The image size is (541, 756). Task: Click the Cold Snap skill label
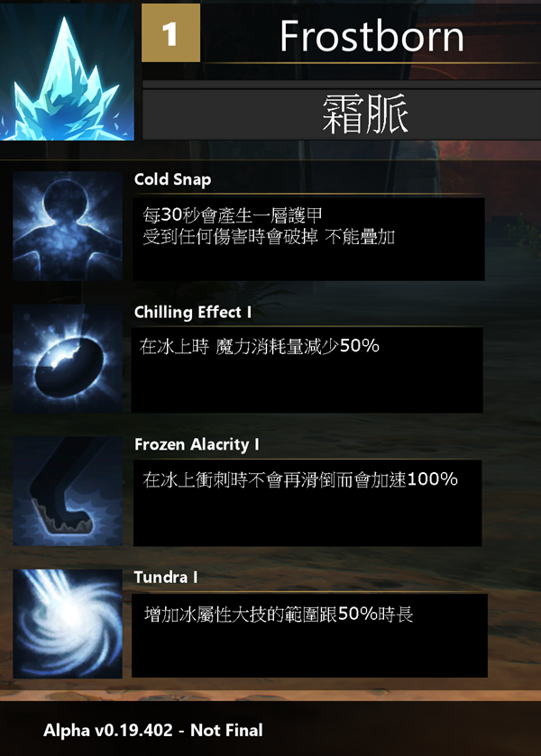pyautogui.click(x=173, y=179)
